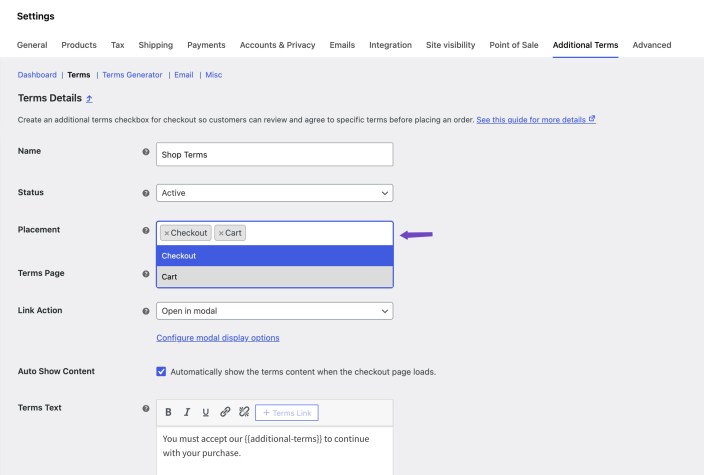Open the Link Action dropdown
The width and height of the screenshot is (704, 475).
click(275, 311)
